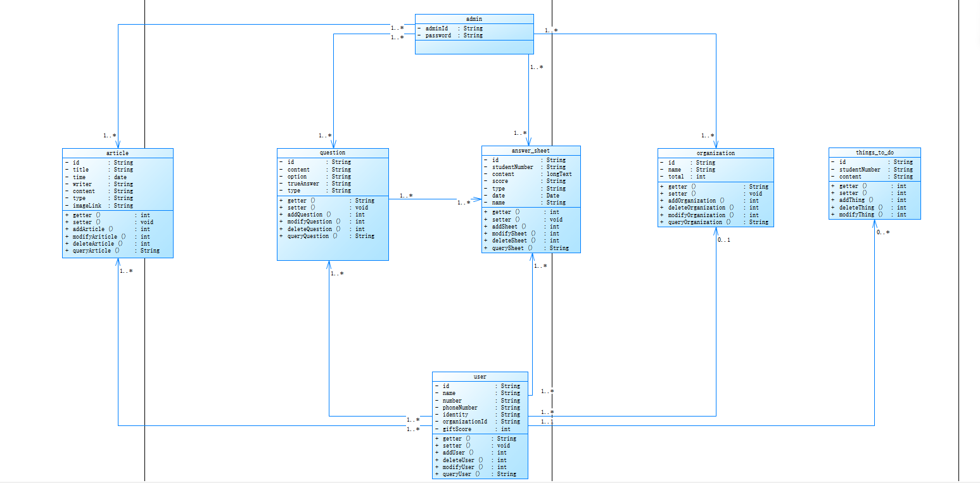Click the score attribute in answer_sheet
Image resolution: width=980 pixels, height=483 pixels.
pyautogui.click(x=525, y=181)
